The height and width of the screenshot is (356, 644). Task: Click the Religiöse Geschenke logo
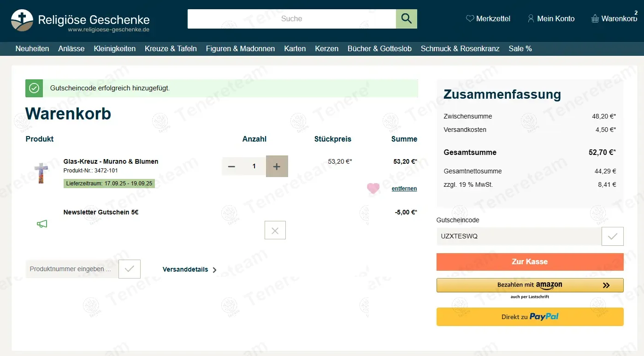coord(80,21)
